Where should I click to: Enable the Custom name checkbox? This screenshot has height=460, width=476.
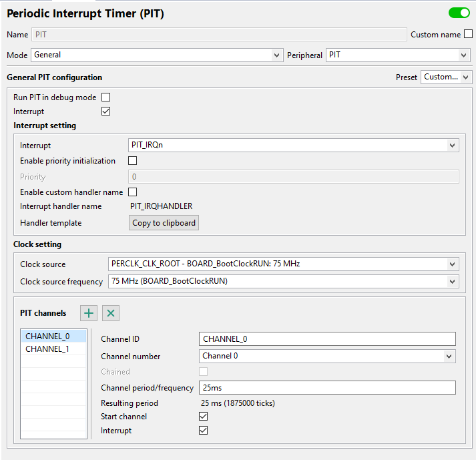coord(468,34)
